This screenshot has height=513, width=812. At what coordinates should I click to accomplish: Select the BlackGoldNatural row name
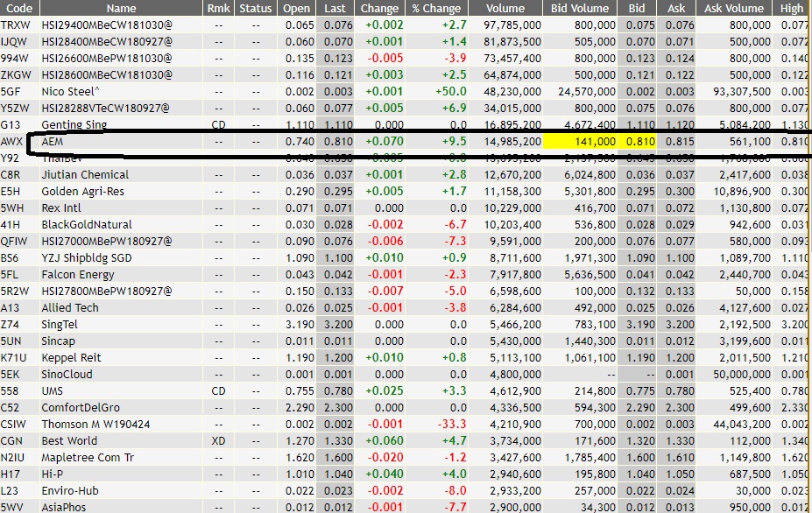coord(87,224)
